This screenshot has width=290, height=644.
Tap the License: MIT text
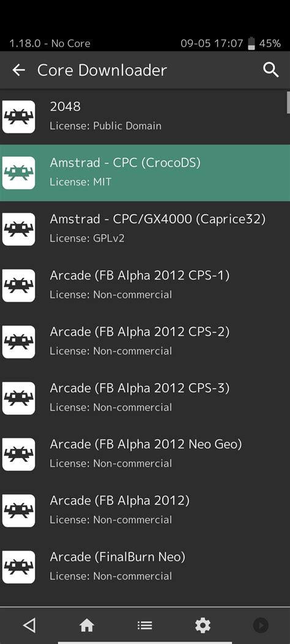click(81, 182)
